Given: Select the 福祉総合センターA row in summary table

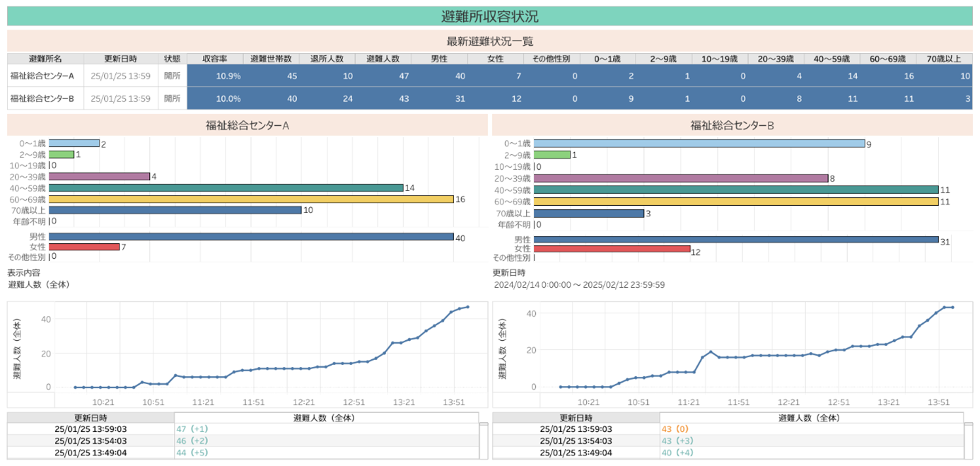Looking at the screenshot, I should coord(42,76).
